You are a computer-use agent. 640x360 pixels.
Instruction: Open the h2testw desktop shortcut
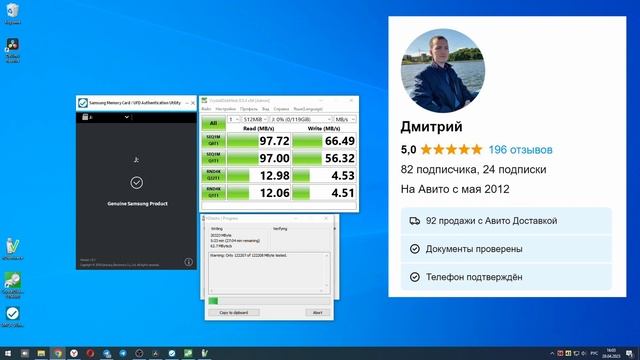coord(13,249)
